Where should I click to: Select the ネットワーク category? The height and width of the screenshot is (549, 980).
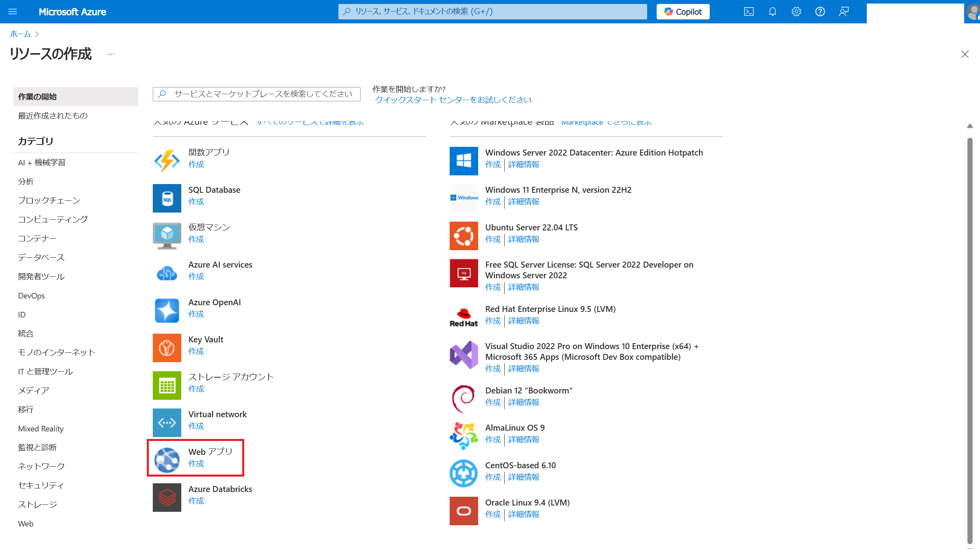[41, 466]
